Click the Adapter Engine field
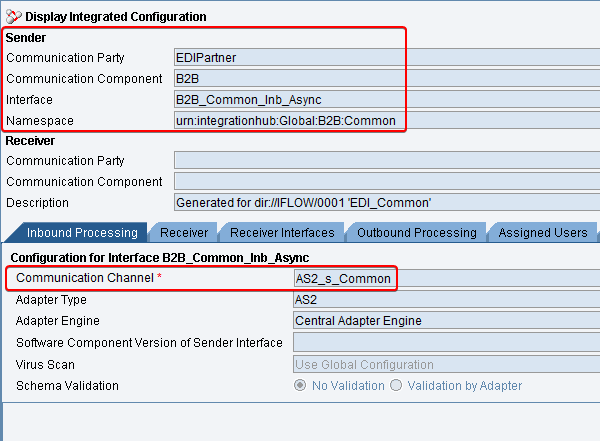Screen dimensions: 600x441 447,320
